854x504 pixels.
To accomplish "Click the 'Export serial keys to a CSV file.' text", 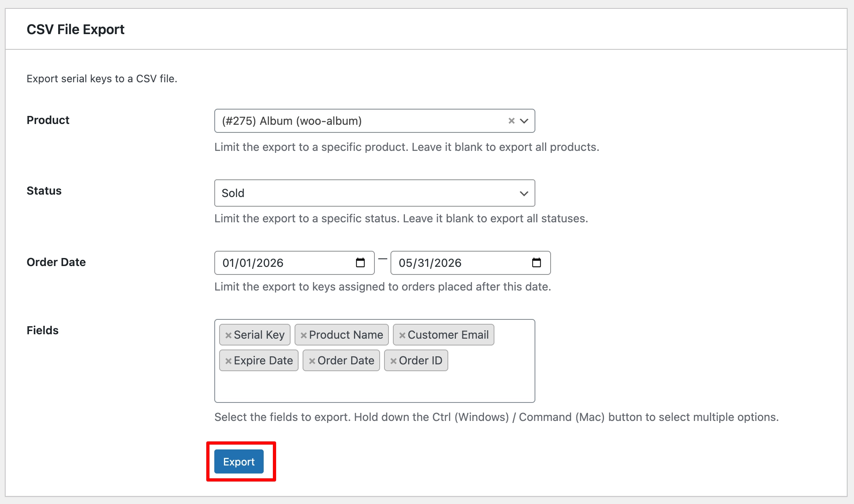I will (102, 79).
